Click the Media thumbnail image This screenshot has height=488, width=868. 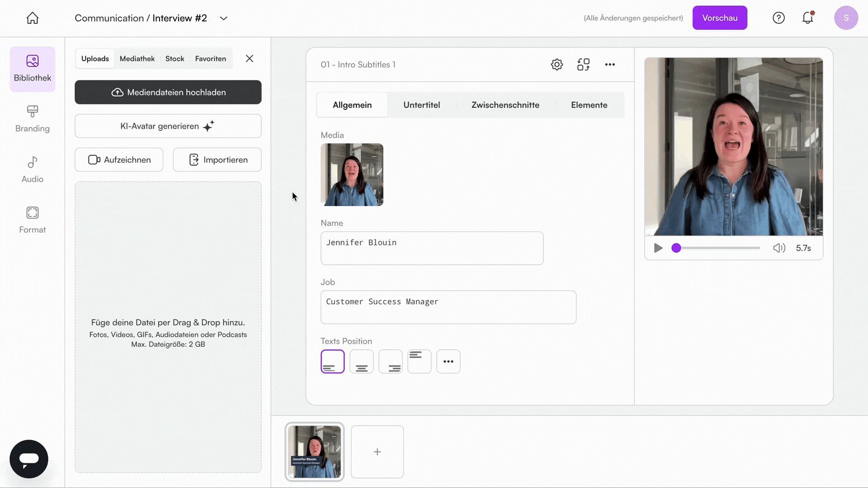click(352, 175)
